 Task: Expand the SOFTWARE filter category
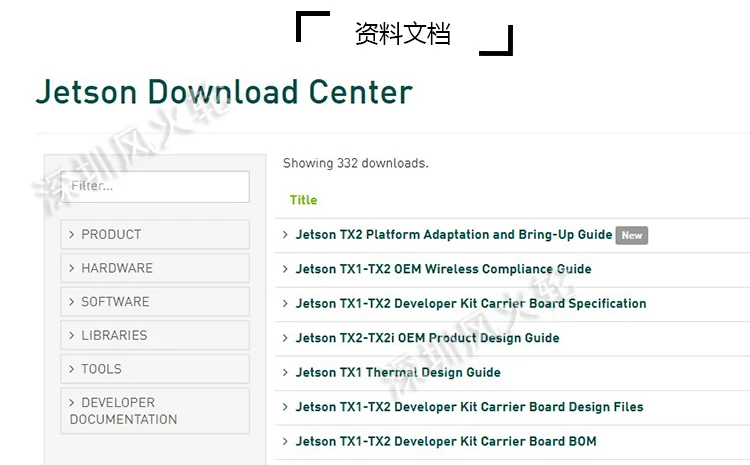(x=155, y=301)
